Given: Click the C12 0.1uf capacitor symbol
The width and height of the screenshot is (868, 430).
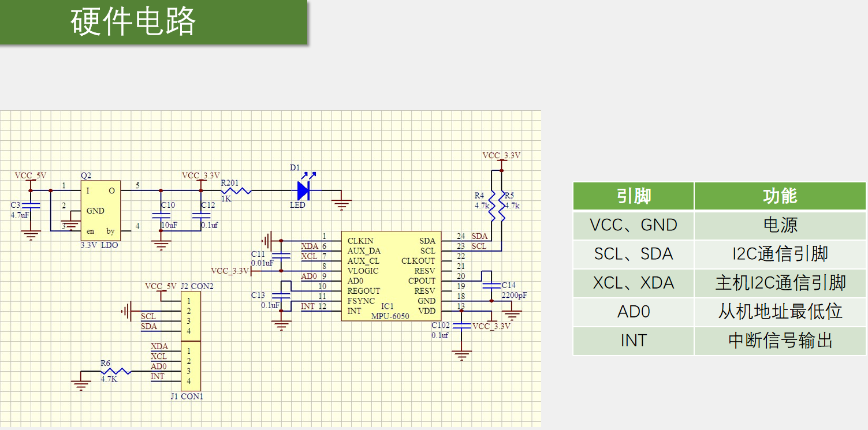Looking at the screenshot, I should 201,215.
